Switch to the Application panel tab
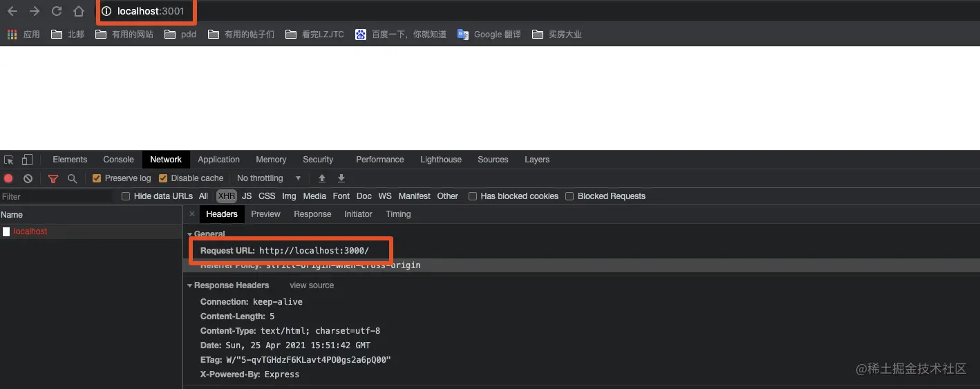The image size is (980, 389). [218, 160]
